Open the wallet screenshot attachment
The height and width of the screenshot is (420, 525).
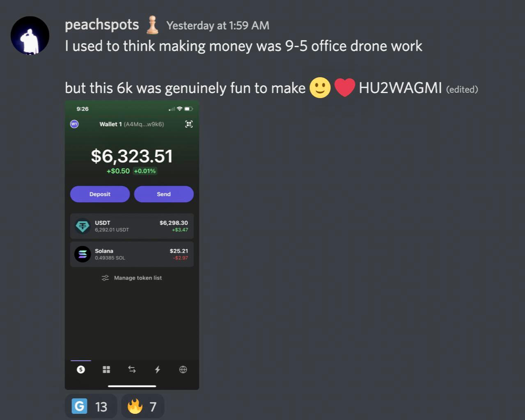click(132, 245)
